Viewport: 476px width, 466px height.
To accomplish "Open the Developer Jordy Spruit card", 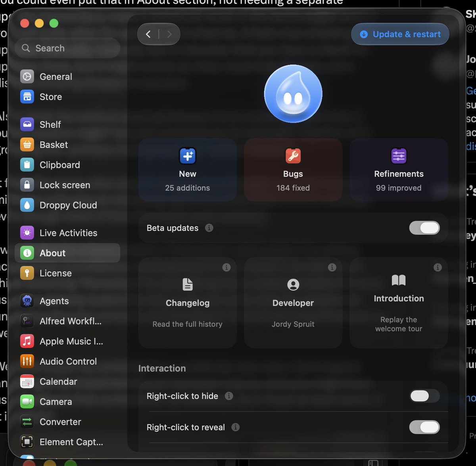I will (293, 303).
